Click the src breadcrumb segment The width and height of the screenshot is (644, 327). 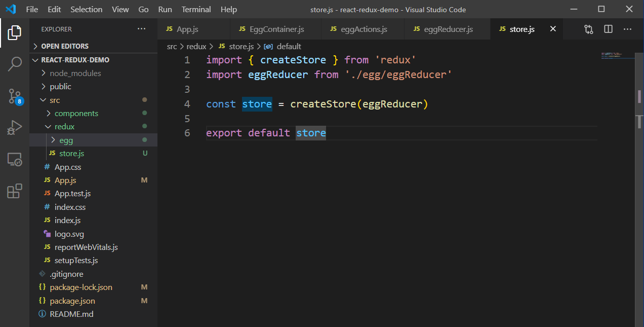click(x=172, y=46)
